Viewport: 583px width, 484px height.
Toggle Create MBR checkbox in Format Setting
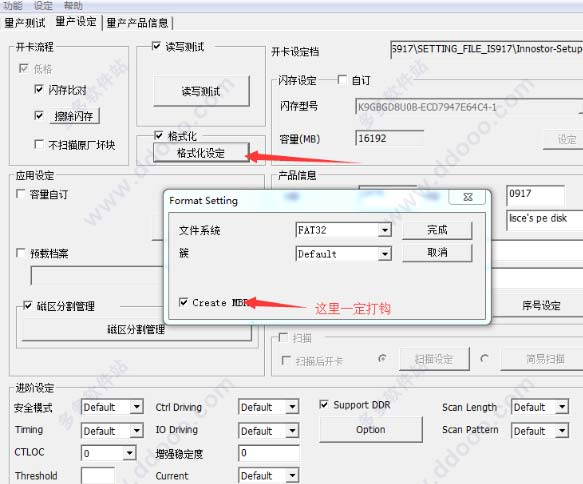coord(183,302)
